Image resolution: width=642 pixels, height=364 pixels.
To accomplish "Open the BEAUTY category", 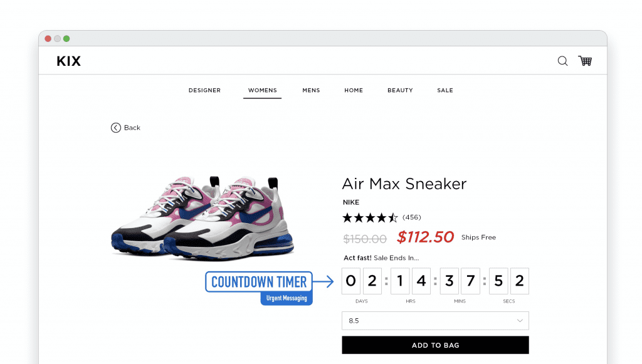I will click(x=400, y=90).
